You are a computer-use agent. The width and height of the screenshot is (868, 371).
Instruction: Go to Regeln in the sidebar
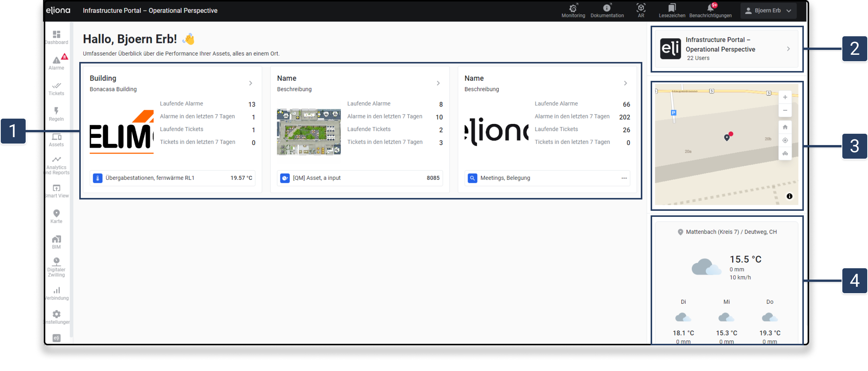(56, 113)
